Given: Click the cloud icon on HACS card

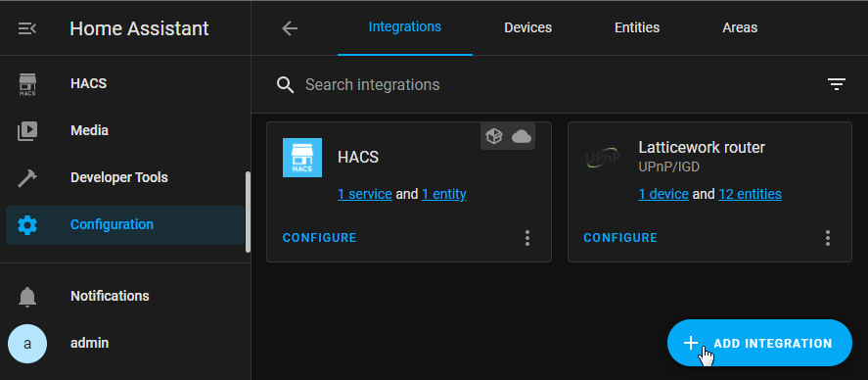Looking at the screenshot, I should pyautogui.click(x=522, y=136).
